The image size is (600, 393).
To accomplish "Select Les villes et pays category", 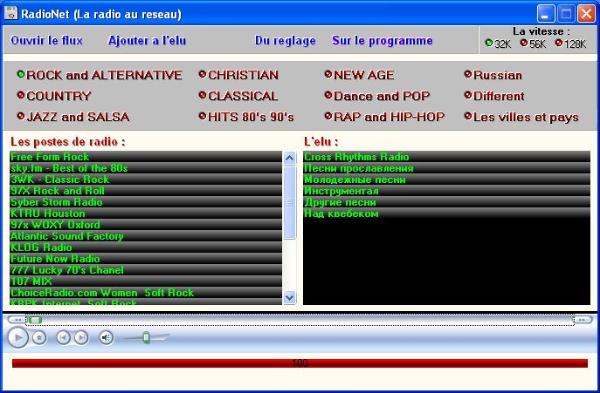I will point(521,117).
